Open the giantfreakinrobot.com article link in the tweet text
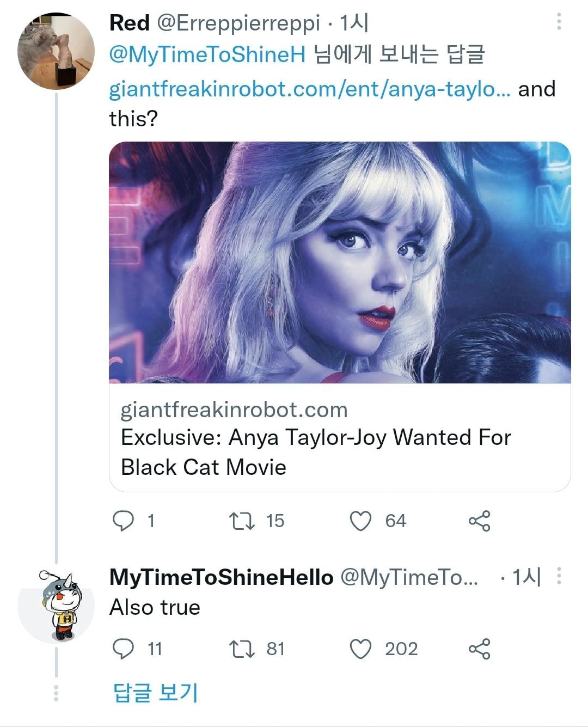 coord(309,89)
